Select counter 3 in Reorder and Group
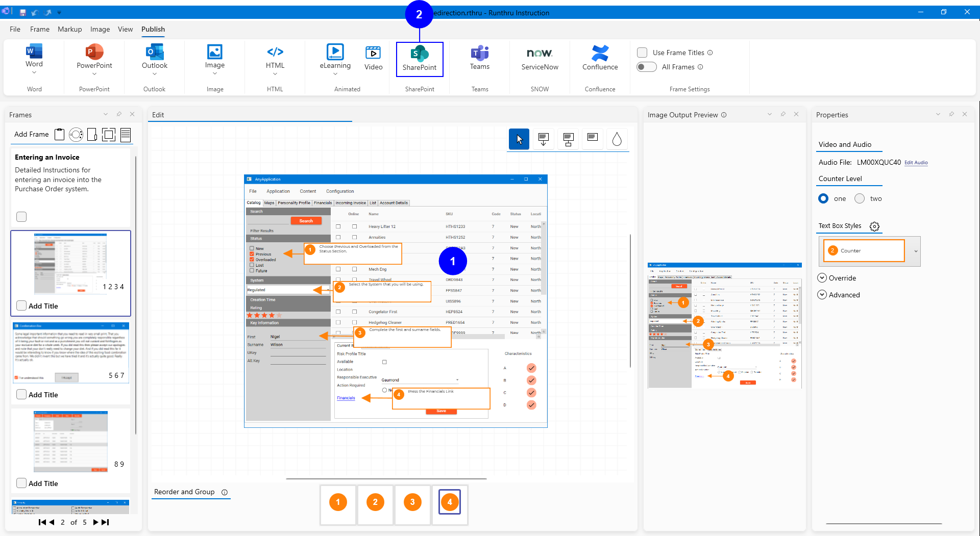The height and width of the screenshot is (536, 980). [x=412, y=502]
